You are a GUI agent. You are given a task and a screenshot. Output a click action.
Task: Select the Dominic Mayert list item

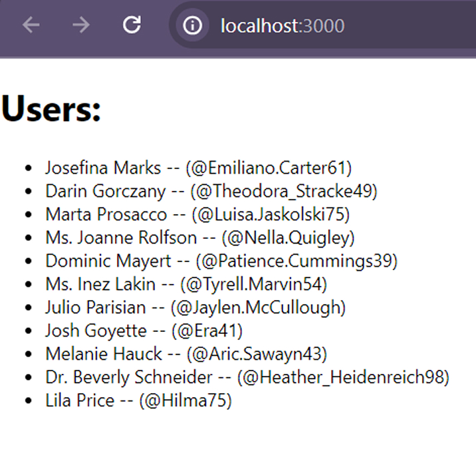108,261
